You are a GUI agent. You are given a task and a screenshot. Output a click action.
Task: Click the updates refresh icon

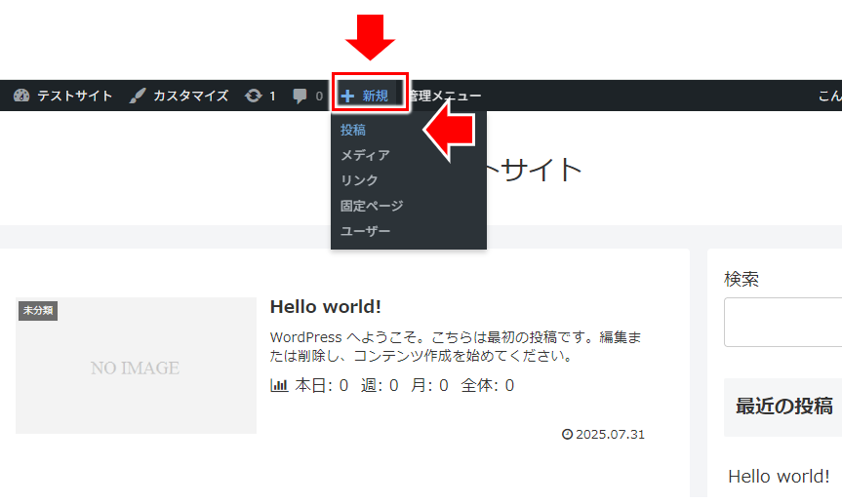click(x=254, y=96)
